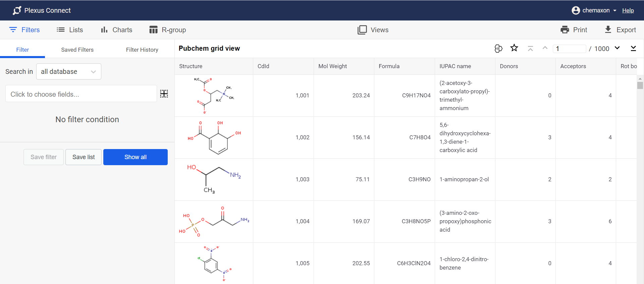644x284 pixels.
Task: Follow the Help link
Action: [628, 10]
